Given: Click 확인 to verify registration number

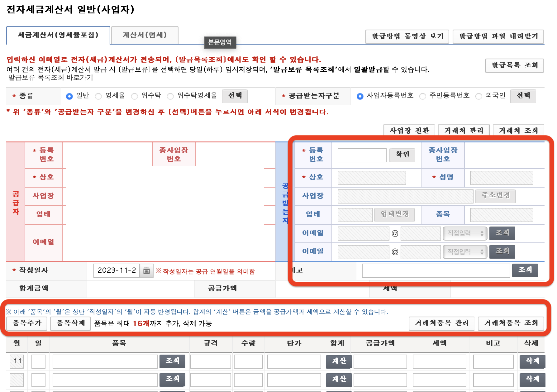Looking at the screenshot, I should (402, 155).
